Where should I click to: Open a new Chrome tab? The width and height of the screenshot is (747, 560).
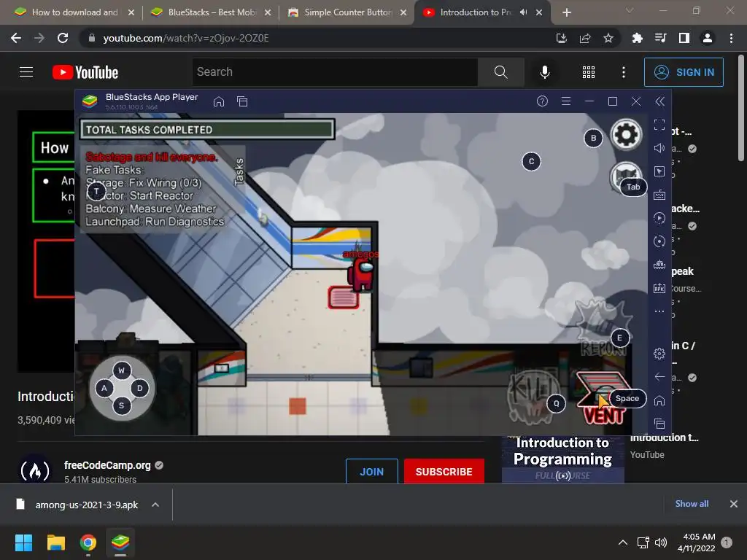tap(566, 13)
